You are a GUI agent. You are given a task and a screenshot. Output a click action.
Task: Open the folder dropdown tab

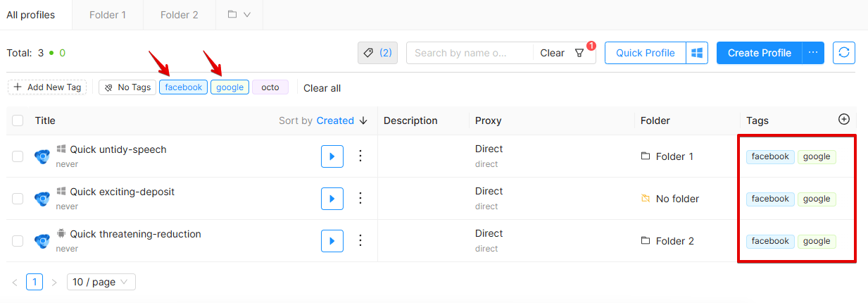[239, 15]
